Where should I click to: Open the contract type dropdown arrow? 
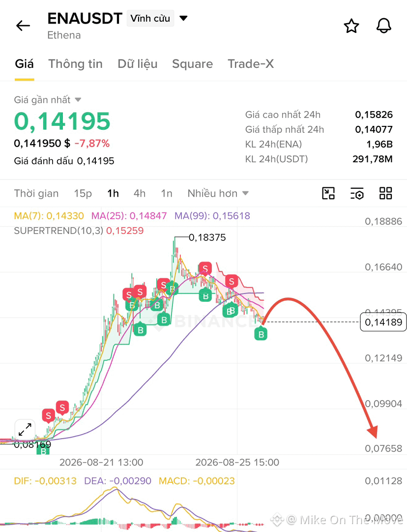[x=183, y=18]
